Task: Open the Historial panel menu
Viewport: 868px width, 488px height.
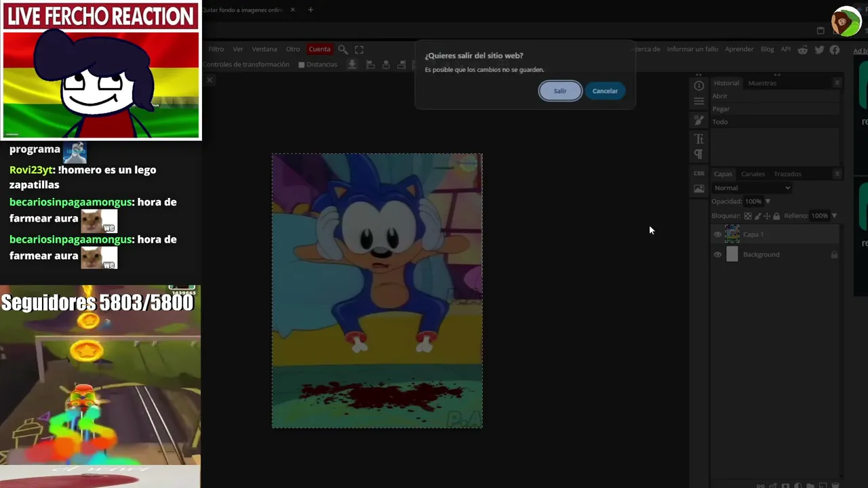Action: click(x=837, y=83)
